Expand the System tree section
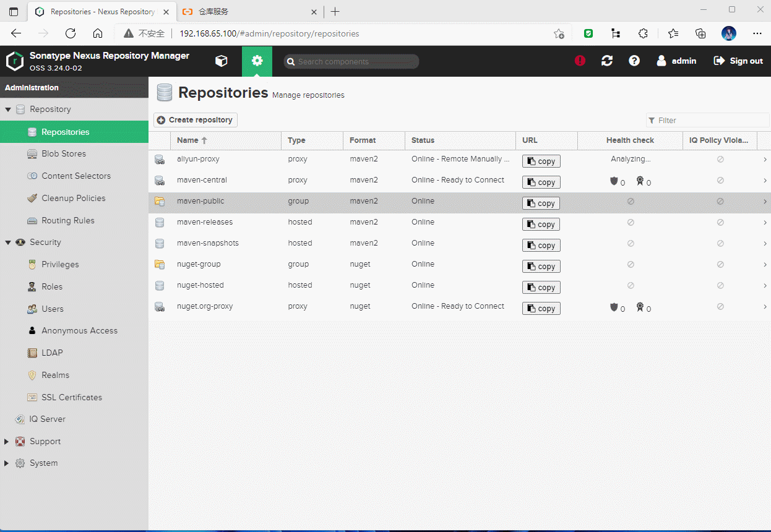The image size is (771, 532). click(7, 463)
